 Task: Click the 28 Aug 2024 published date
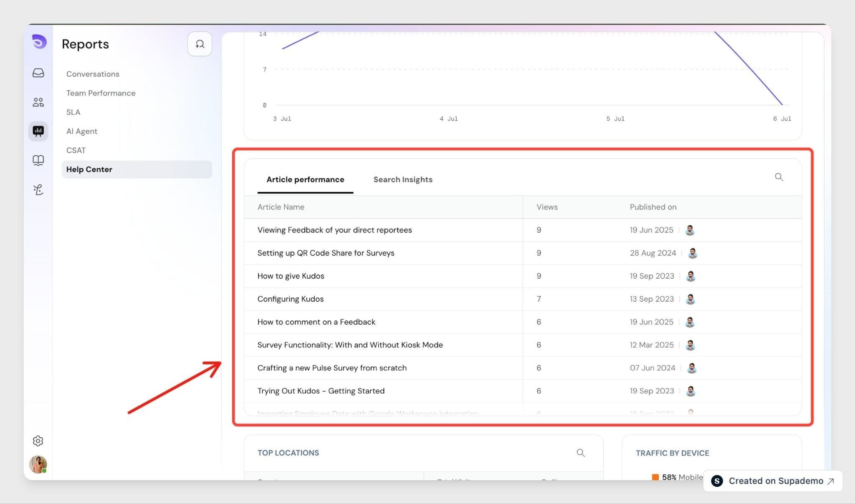[x=653, y=253]
